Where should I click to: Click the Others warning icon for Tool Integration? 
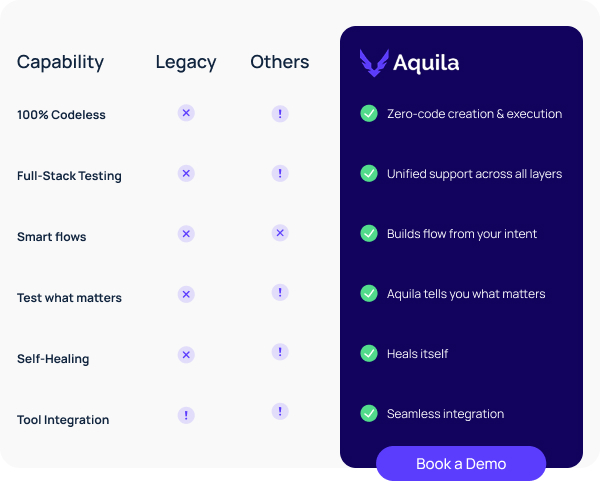coord(280,411)
